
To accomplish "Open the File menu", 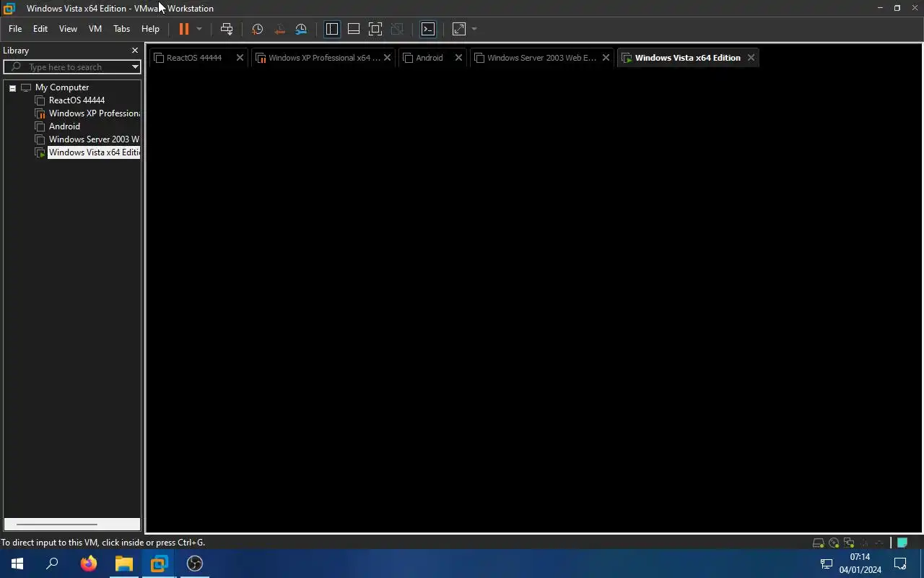I will coord(15,29).
